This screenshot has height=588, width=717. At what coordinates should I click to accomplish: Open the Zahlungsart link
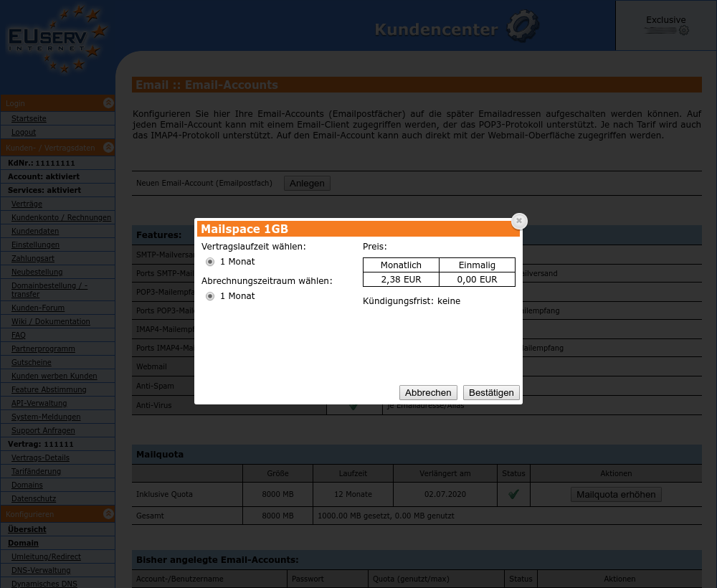[x=33, y=258]
